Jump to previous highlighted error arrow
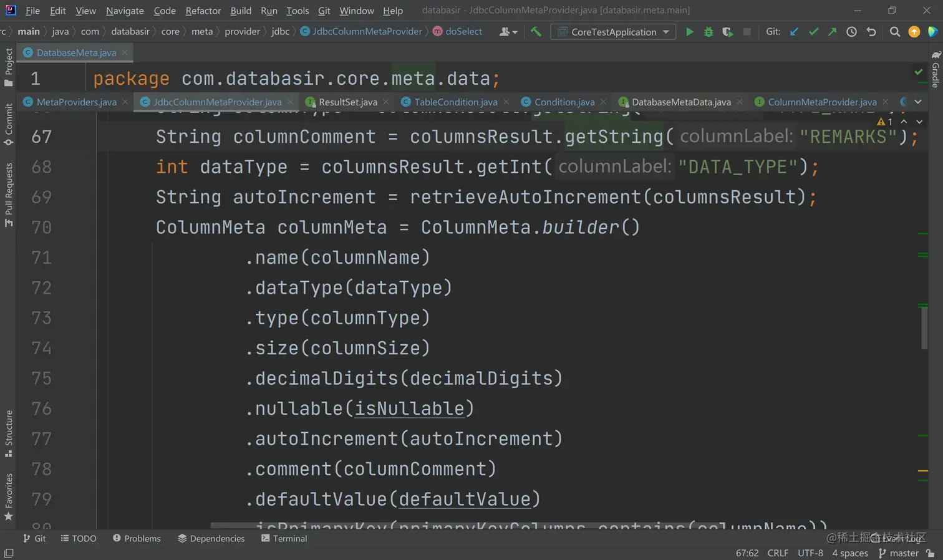This screenshot has height=560, width=943. click(x=904, y=122)
